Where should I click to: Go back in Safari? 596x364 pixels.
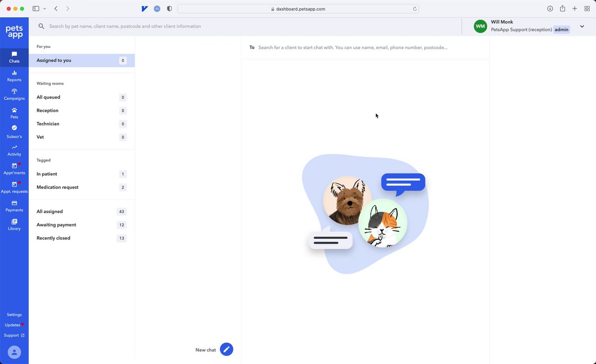pos(56,9)
